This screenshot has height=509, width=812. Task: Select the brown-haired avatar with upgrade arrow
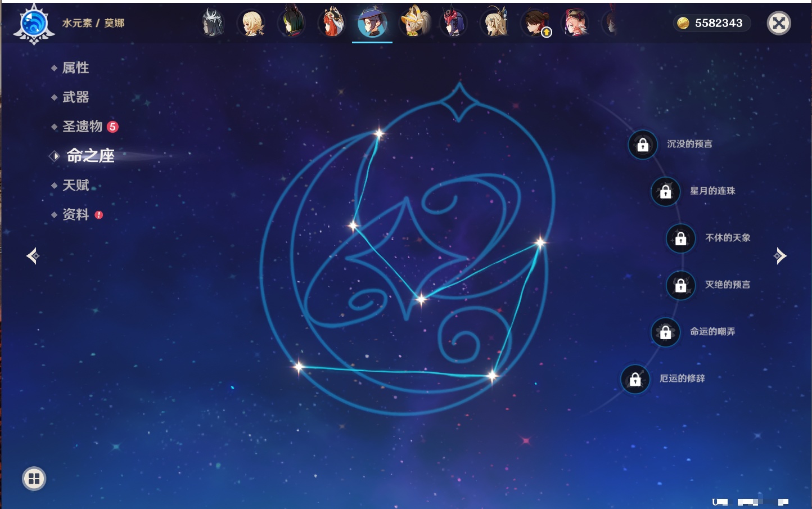(536, 24)
